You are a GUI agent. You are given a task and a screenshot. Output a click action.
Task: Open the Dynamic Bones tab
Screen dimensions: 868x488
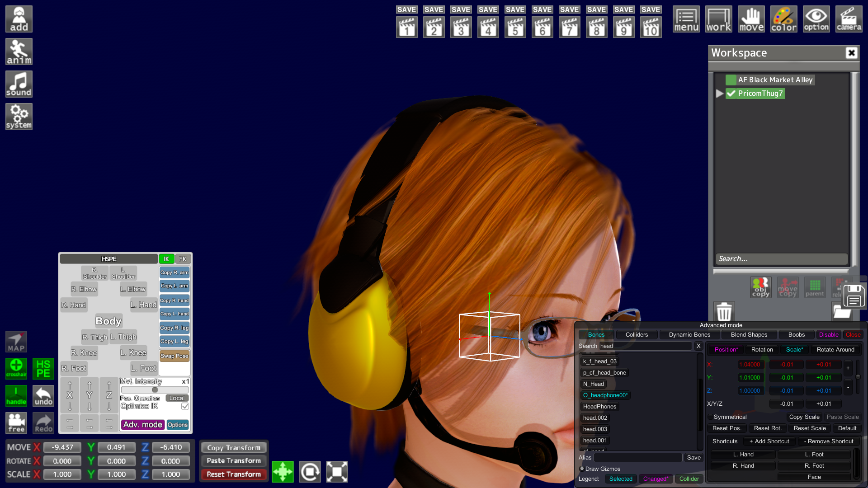[689, 335]
